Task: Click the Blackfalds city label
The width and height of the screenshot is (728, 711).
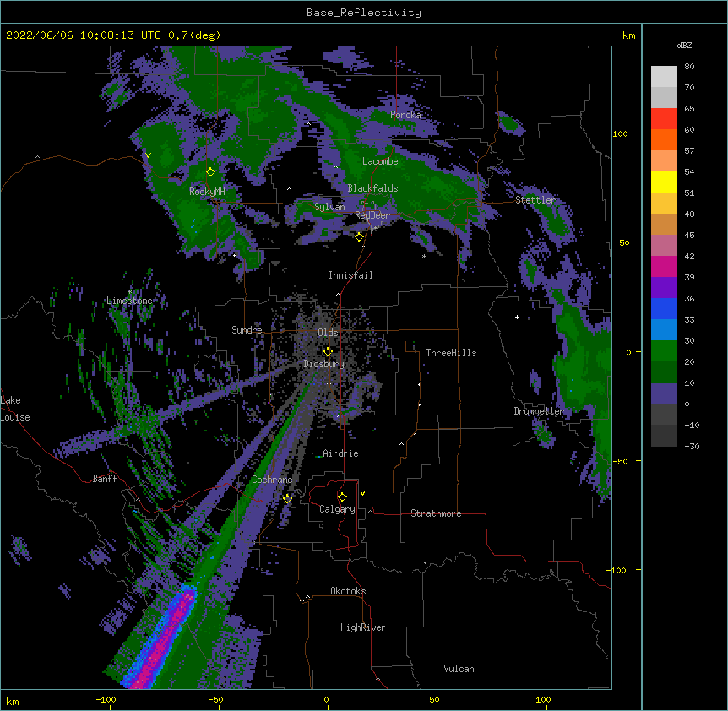Action: 372,188
